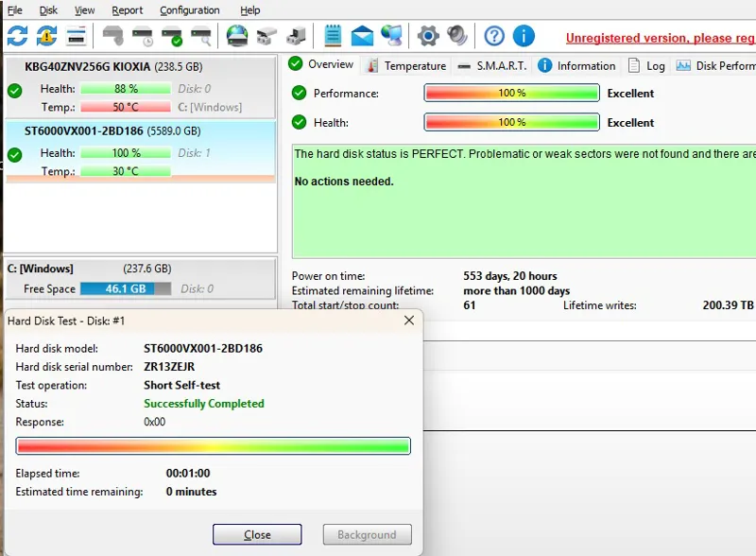The height and width of the screenshot is (556, 756).
Task: Open help with the question mark icon
Action: [x=494, y=36]
